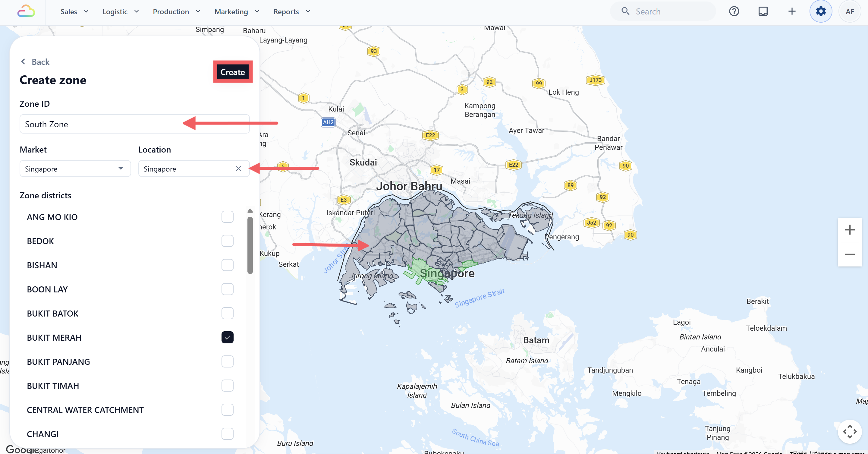The height and width of the screenshot is (454, 868).
Task: Click the Tekong Island map label
Action: pos(530,215)
